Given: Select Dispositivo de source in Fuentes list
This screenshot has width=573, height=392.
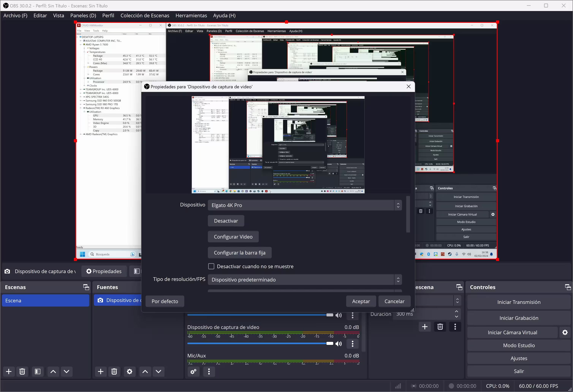Looking at the screenshot, I should point(118,300).
